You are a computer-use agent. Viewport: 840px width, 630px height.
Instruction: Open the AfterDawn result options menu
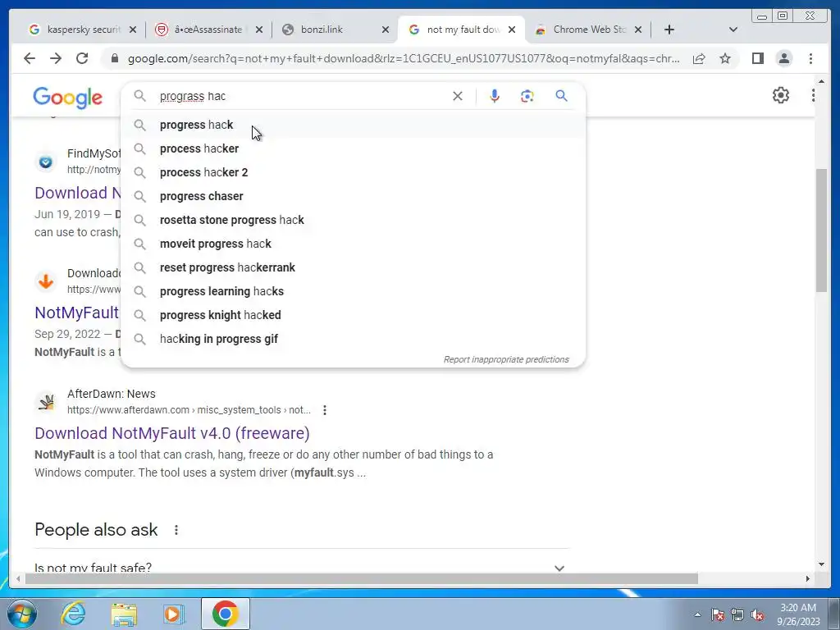pyautogui.click(x=325, y=410)
